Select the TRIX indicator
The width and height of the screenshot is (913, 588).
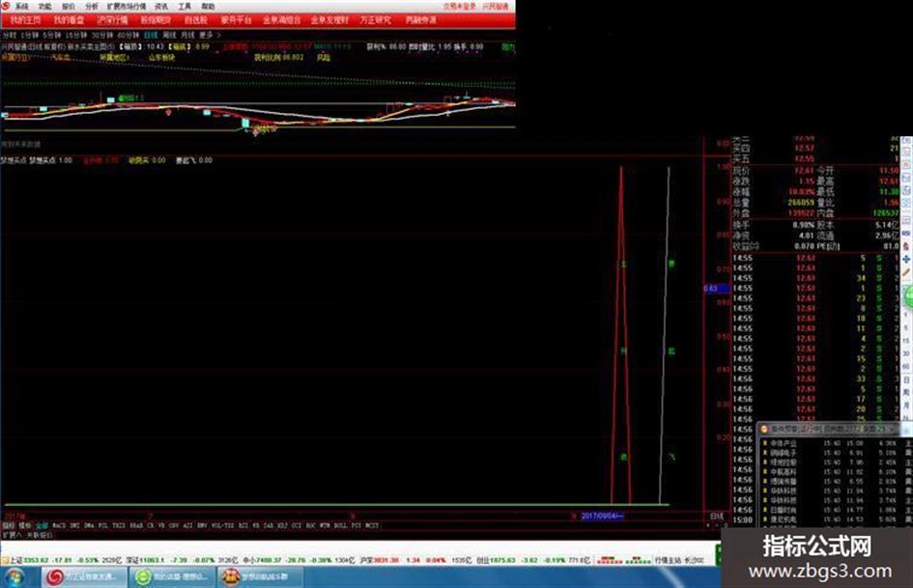119,525
